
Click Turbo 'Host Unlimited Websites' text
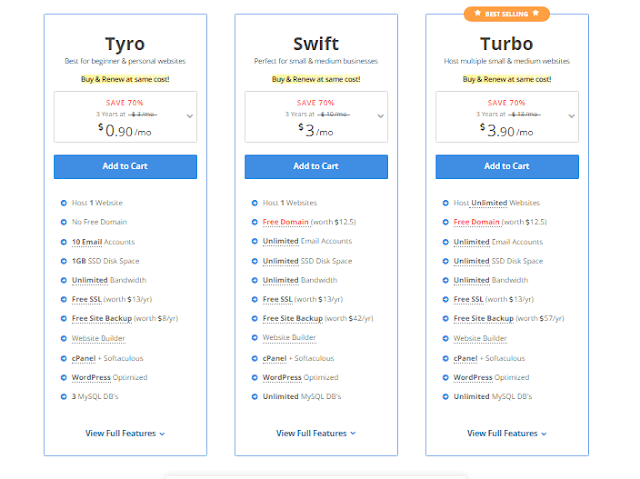497,203
